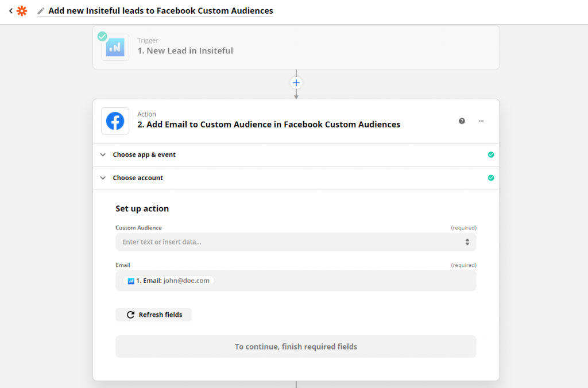
Task: Open the New Lead in Insiteful trigger step
Action: click(296, 47)
